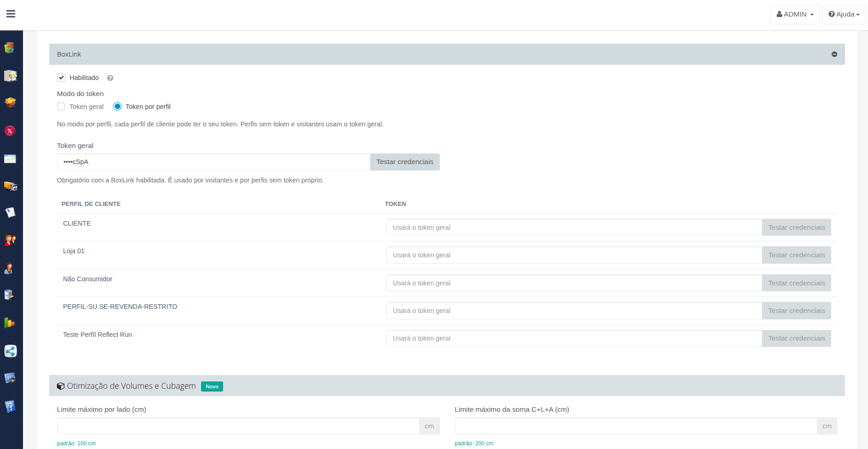Screen dimensions: 868x449
Task: Open the delivery truck sidebar icon
Action: point(10,186)
